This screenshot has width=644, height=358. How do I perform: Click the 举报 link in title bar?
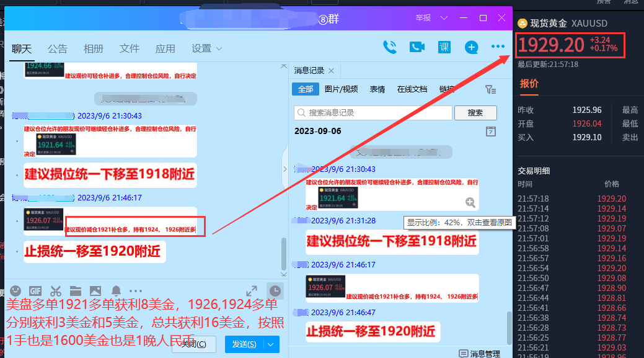[x=423, y=17]
